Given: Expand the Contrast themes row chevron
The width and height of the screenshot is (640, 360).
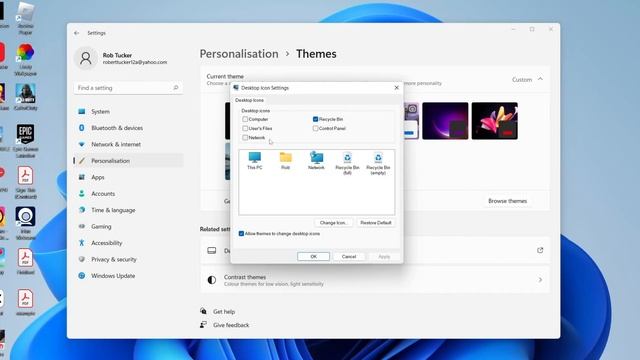Looking at the screenshot, I should (x=540, y=280).
